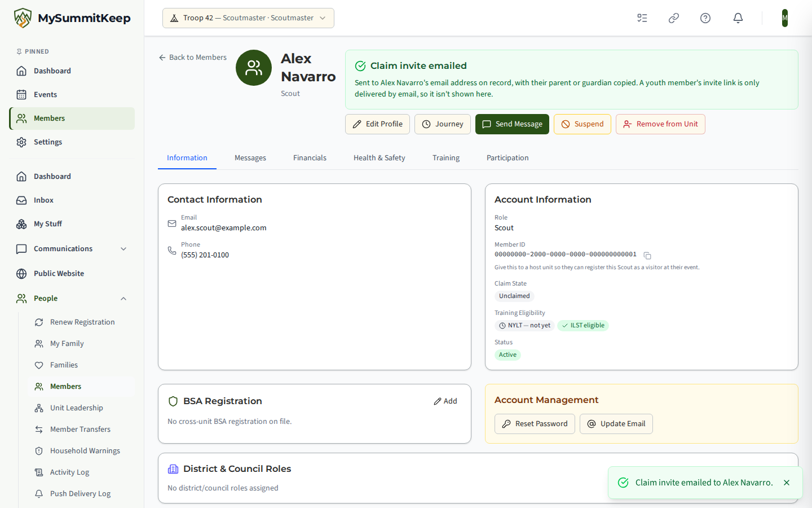The image size is (812, 508).
Task: Select the Information tab
Action: click(187, 158)
